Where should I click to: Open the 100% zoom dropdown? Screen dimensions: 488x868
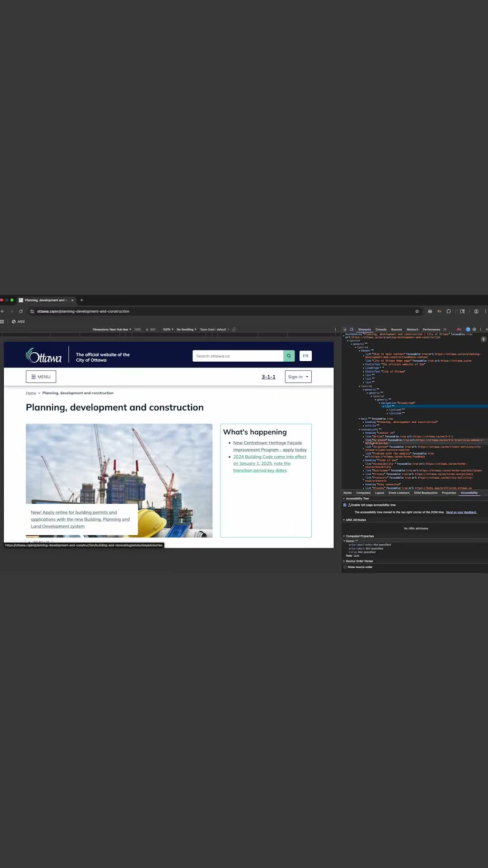point(168,330)
